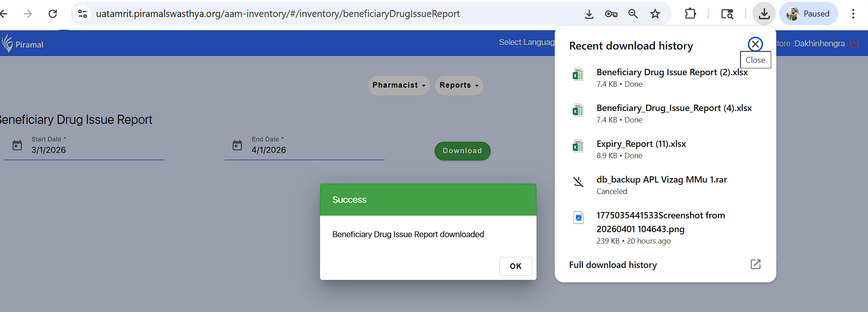The height and width of the screenshot is (312, 868).
Task: Open the Start Date calendar picker icon
Action: [x=17, y=145]
